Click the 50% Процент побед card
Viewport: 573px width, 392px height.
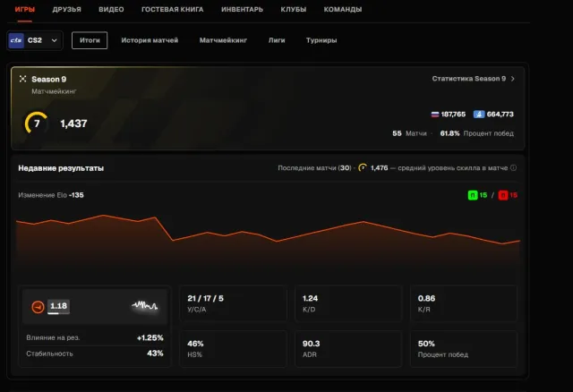click(464, 348)
